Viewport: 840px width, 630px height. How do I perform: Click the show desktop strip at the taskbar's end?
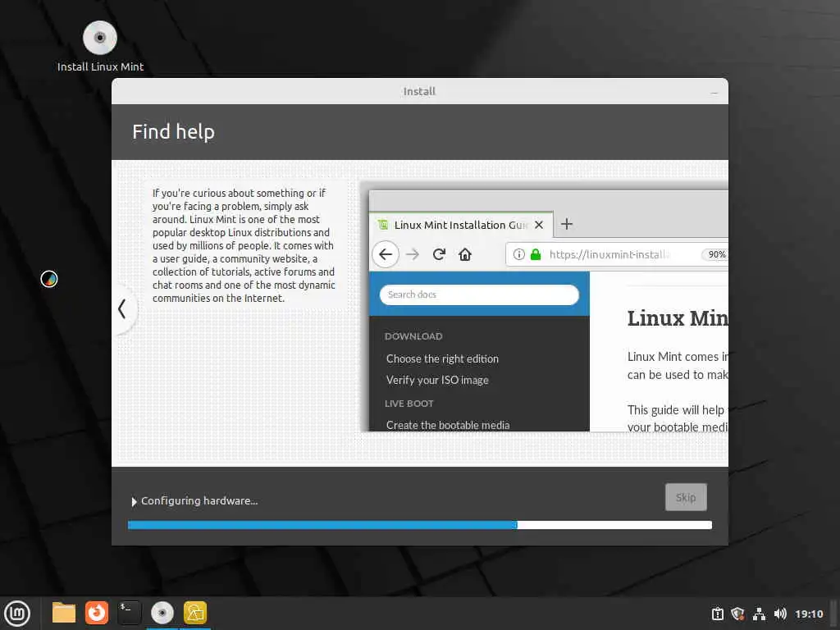(x=835, y=614)
